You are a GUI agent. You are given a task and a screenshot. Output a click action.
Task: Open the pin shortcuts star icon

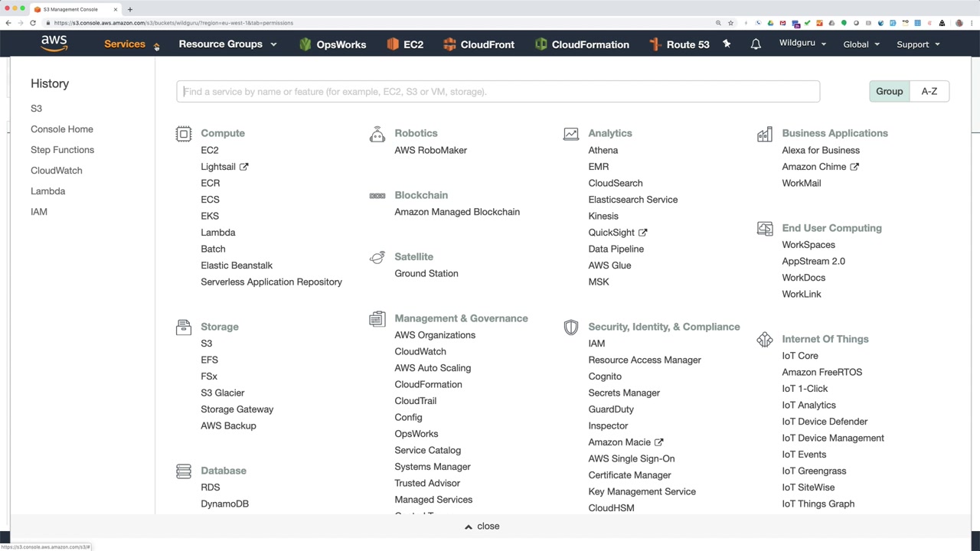coord(727,44)
